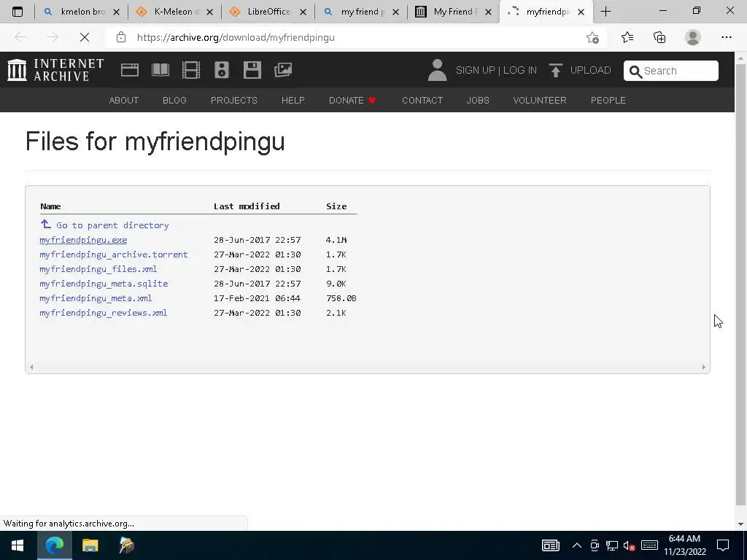The image size is (747, 560).
Task: Open the Favorites list icon
Action: point(627,37)
